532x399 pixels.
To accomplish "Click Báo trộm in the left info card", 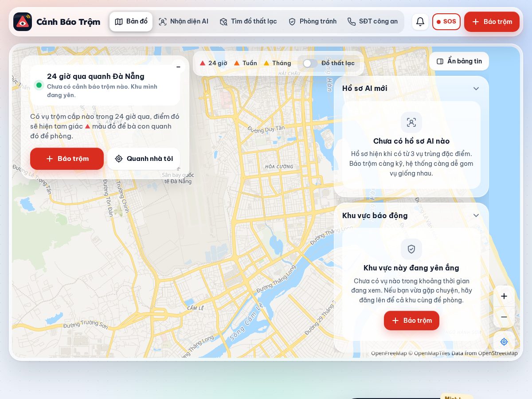I will pos(67,159).
